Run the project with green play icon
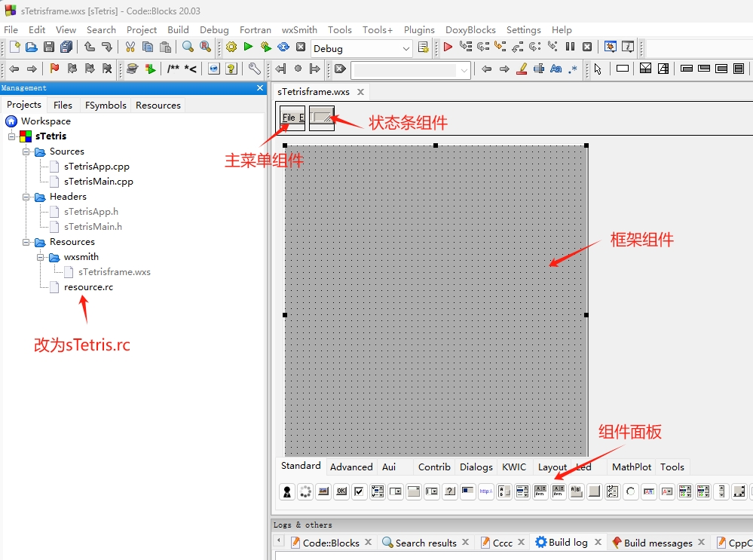The height and width of the screenshot is (560, 753). 248,47
